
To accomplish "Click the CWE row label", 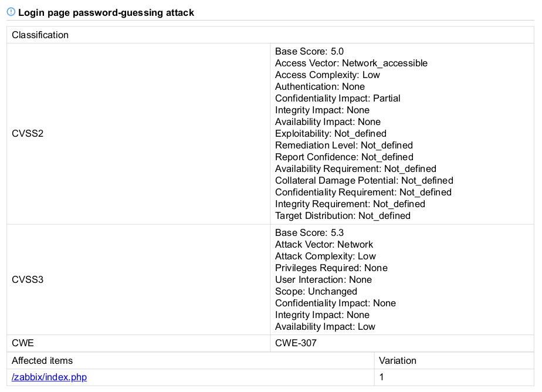I will (x=23, y=343).
